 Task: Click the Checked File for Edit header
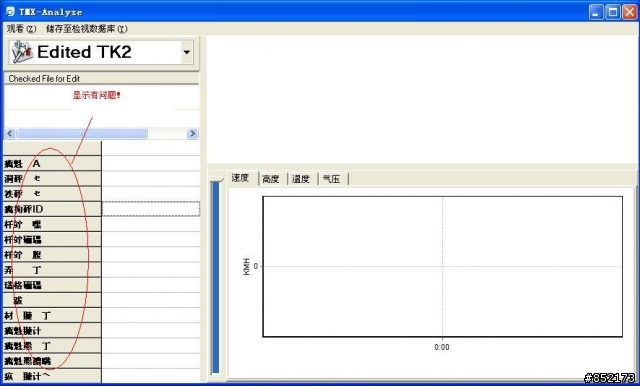click(x=101, y=78)
